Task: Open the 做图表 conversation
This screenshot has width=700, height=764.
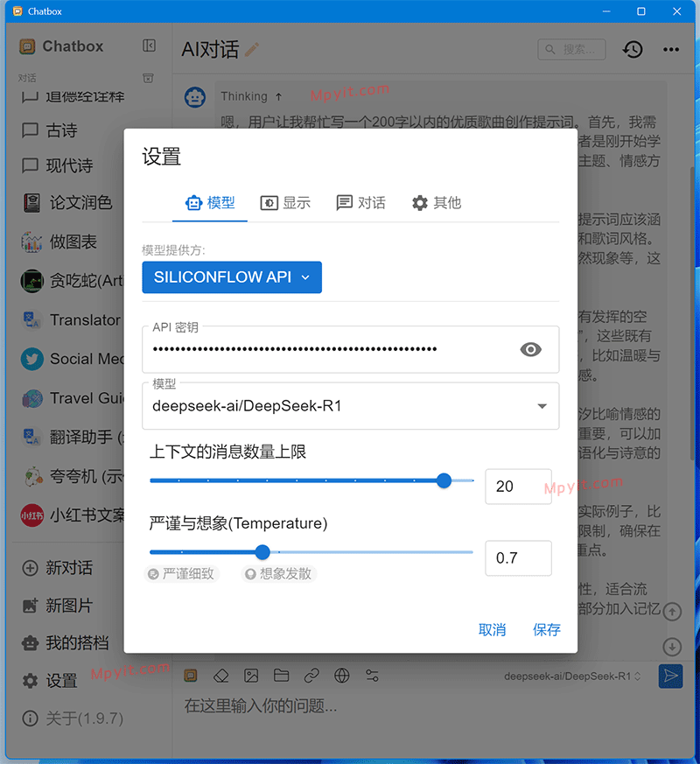Action: pyautogui.click(x=68, y=242)
